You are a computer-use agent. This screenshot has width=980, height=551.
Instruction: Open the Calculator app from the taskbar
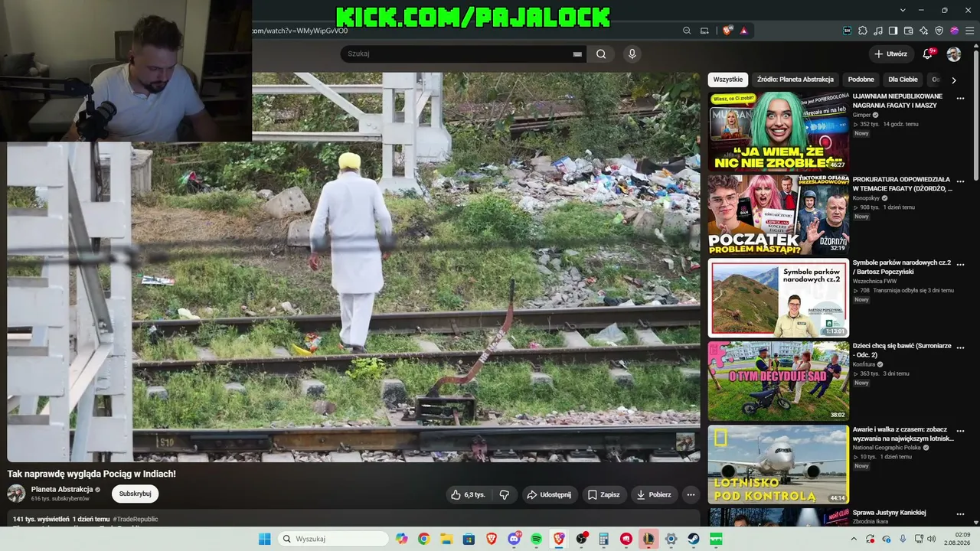[x=603, y=539]
